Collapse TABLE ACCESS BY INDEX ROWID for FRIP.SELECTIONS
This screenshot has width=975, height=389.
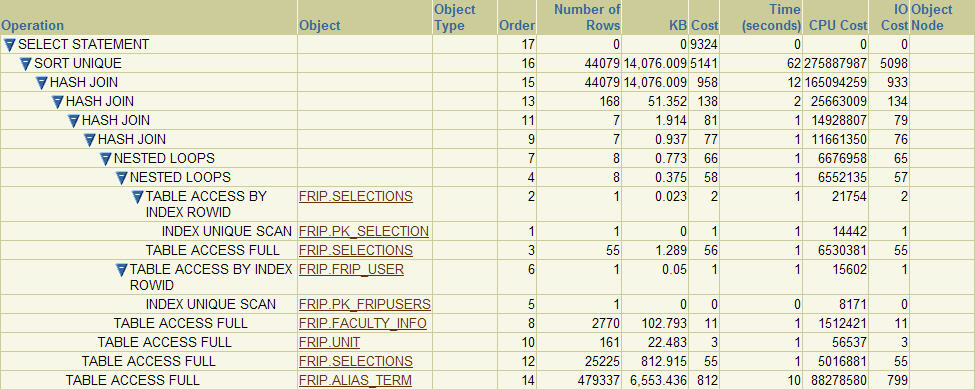click(x=138, y=197)
